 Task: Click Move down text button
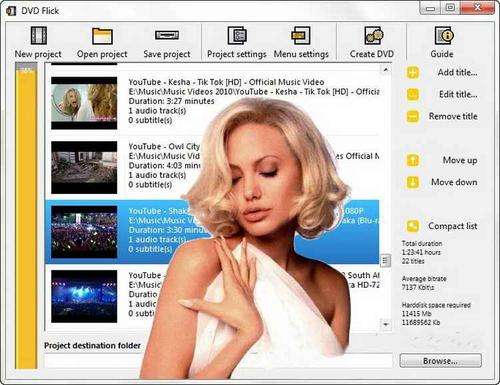point(454,182)
